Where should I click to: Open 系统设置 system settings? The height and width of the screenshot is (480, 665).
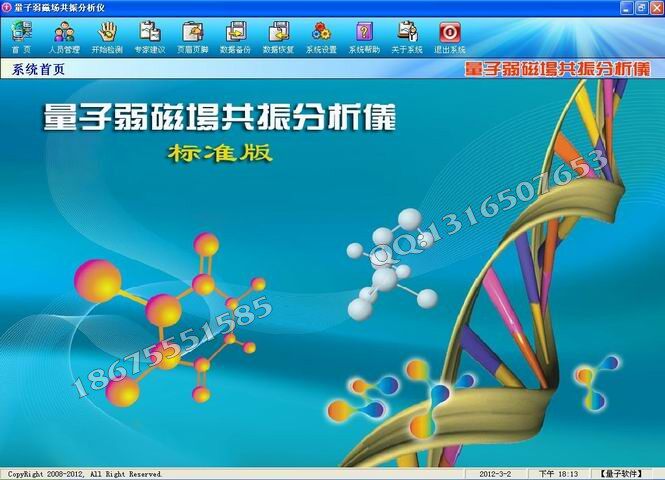pos(321,35)
